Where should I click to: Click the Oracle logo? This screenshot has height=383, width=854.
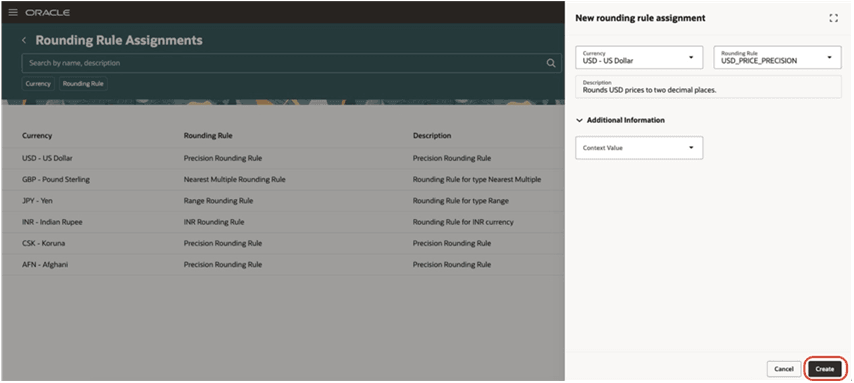point(47,13)
